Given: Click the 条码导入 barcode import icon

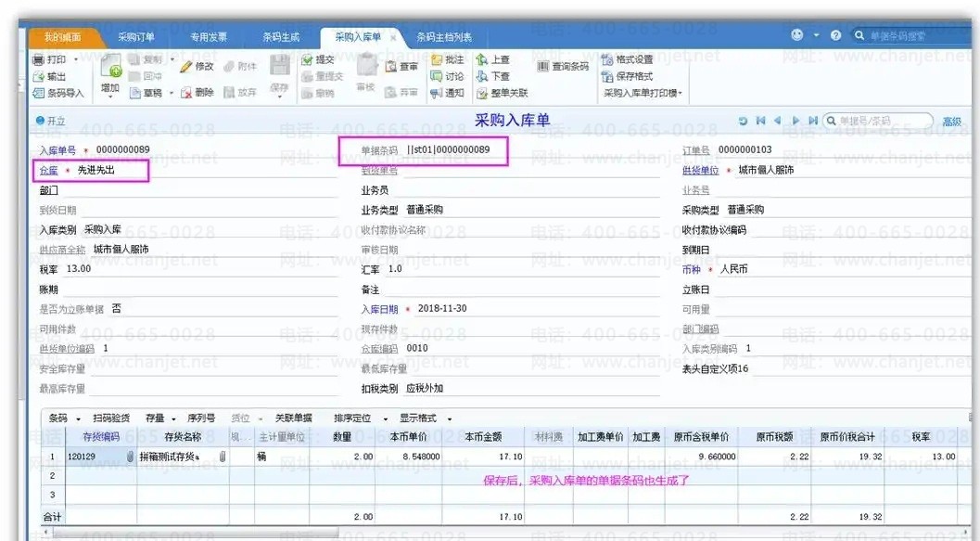Looking at the screenshot, I should (39, 93).
